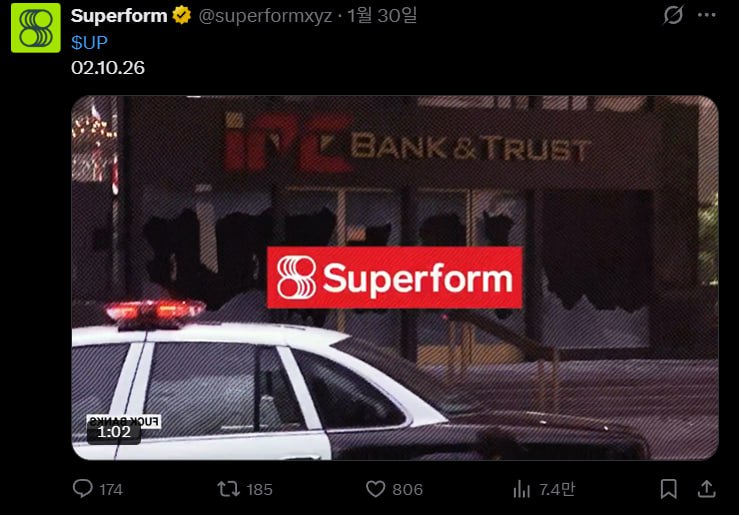Click the reply speech bubble icon

82,489
